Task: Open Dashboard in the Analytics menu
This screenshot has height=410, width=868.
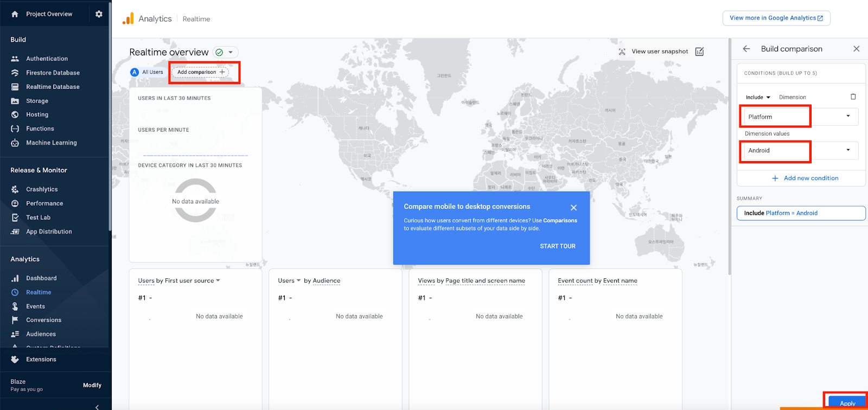Action: (x=41, y=278)
